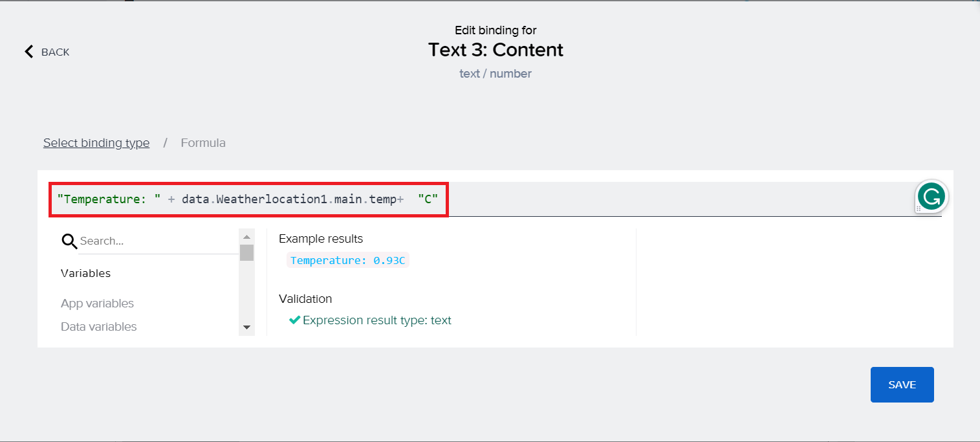Click the search magnifier icon

pyautogui.click(x=69, y=241)
